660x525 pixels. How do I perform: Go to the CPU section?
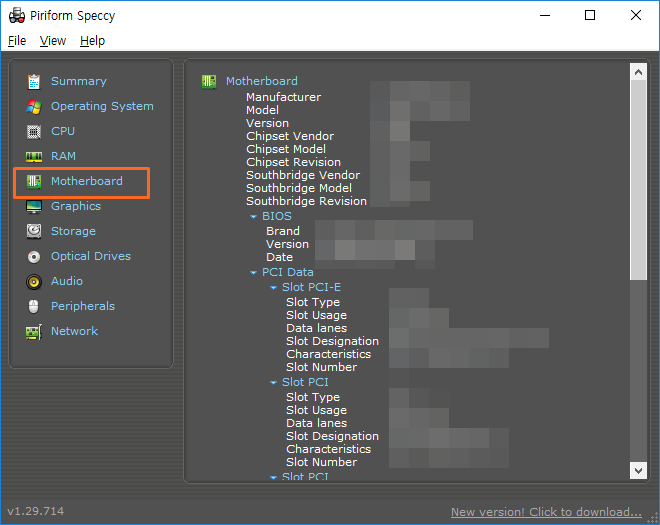click(x=63, y=131)
